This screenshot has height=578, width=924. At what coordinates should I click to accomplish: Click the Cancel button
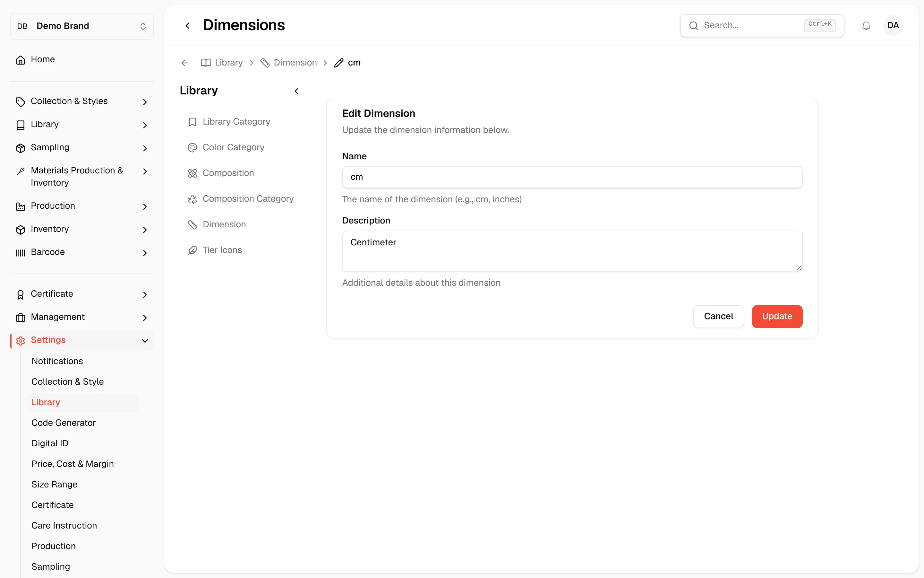pyautogui.click(x=718, y=316)
